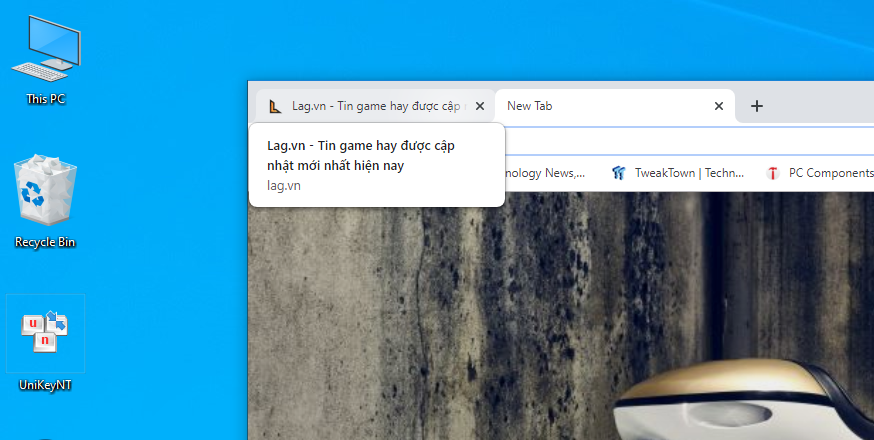
Task: Click the Chrome address bar
Action: (689, 142)
